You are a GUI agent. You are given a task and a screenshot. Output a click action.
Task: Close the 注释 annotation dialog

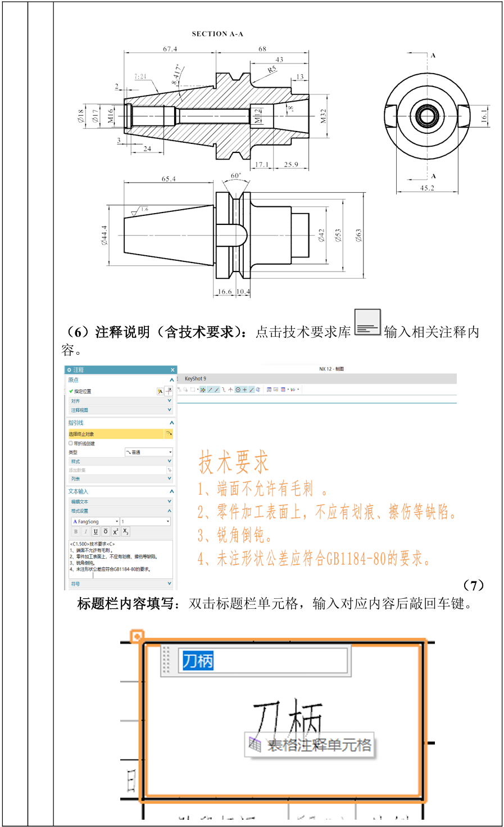pyautogui.click(x=172, y=370)
